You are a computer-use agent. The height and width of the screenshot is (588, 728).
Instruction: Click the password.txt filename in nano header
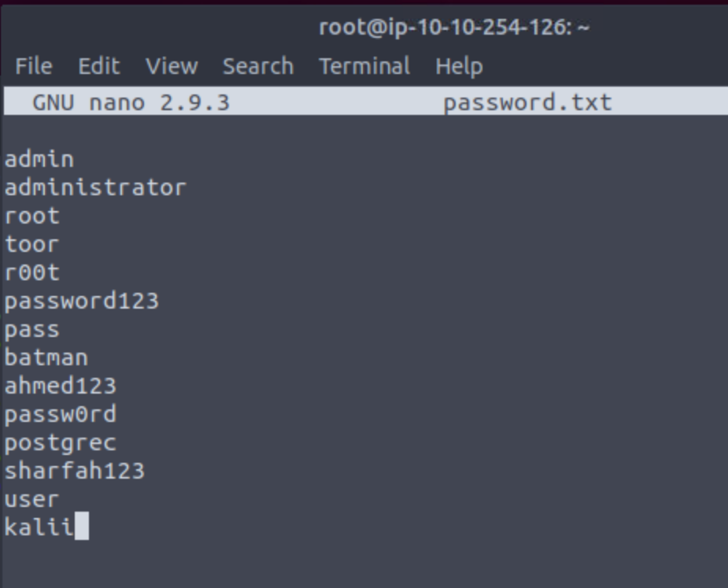click(527, 102)
